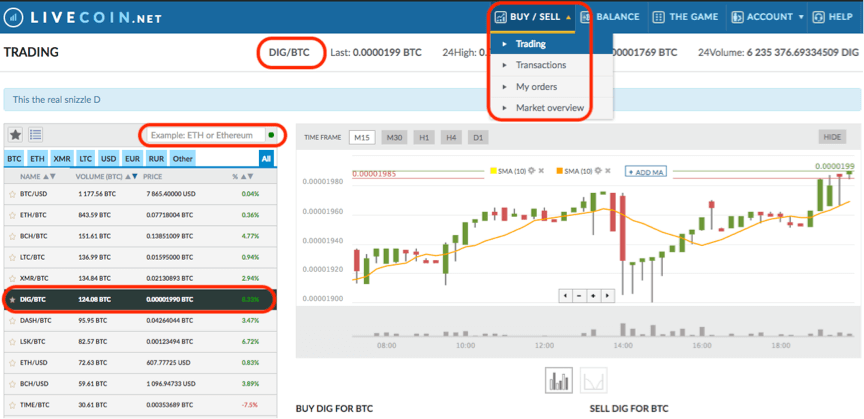
Task: Click the orange SMA color swatch
Action: tap(560, 171)
